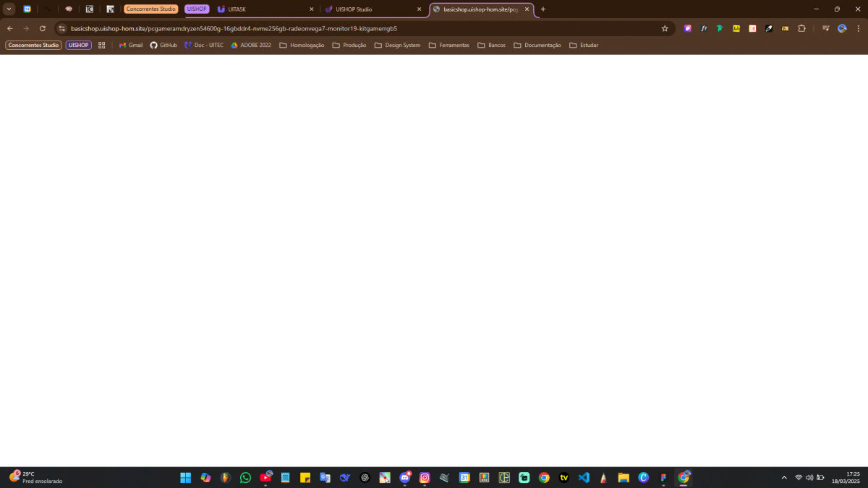868x488 pixels.
Task: Show hidden system tray icons
Action: point(783,478)
